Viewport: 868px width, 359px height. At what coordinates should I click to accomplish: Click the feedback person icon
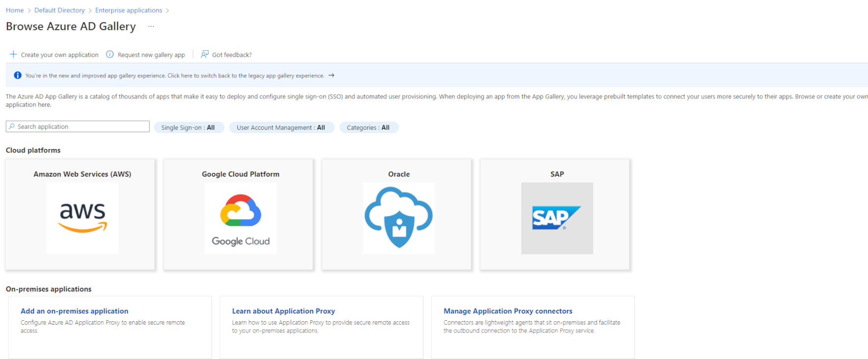(x=204, y=54)
